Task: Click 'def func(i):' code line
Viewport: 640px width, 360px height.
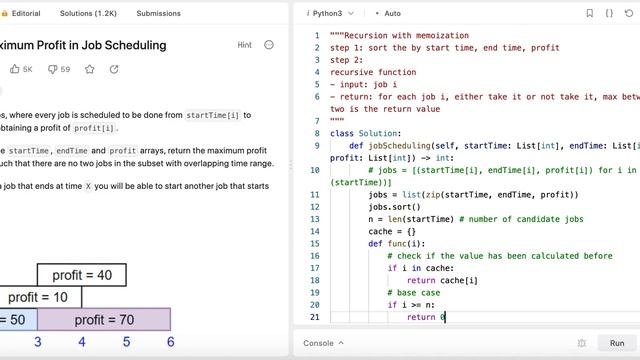Action: [x=397, y=244]
